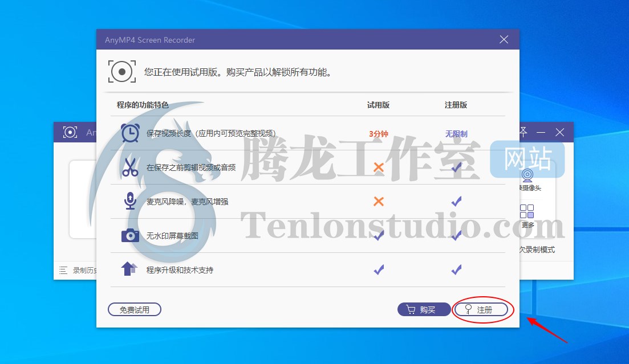The image size is (629, 364).
Task: Click the shopping cart icon in 购买 button
Action: 411,309
